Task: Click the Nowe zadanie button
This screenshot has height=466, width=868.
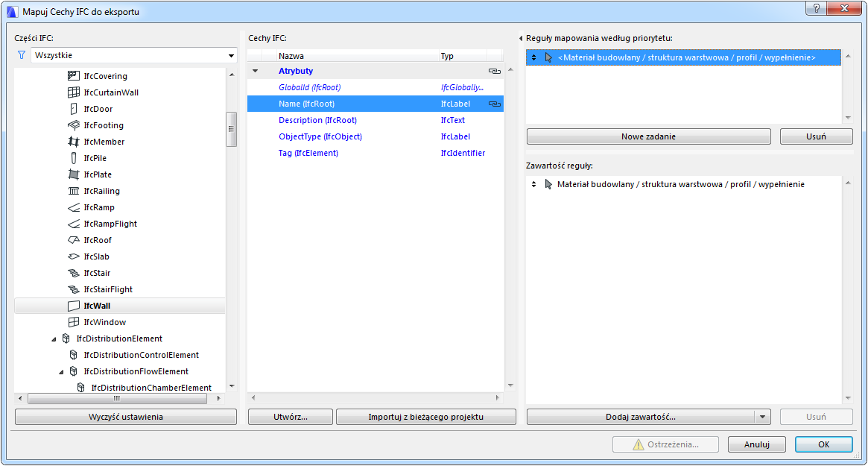Action: pos(648,136)
